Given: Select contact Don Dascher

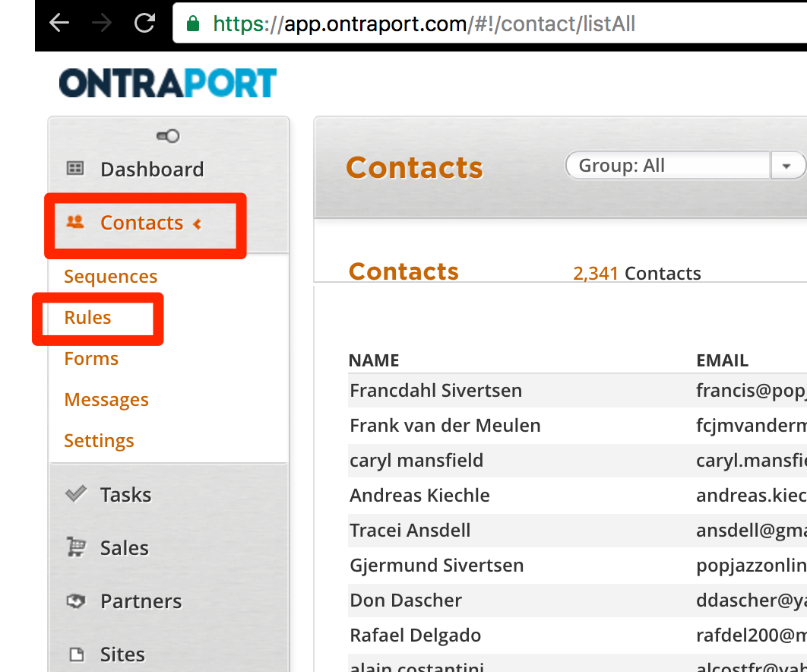Looking at the screenshot, I should click(x=406, y=601).
